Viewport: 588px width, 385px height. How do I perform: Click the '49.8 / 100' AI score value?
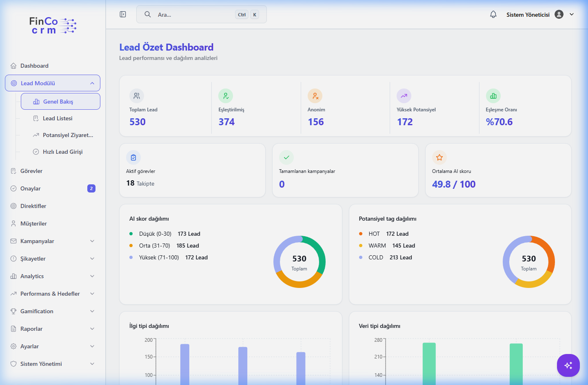454,184
